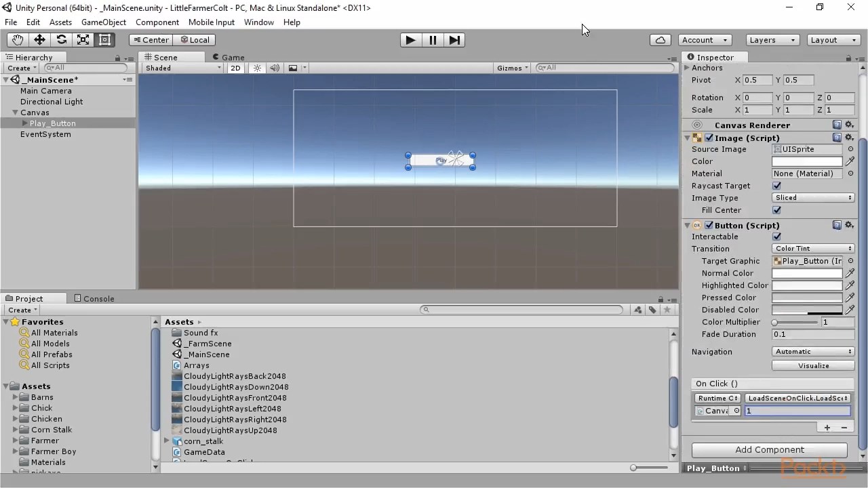Open Canvas Renderer gear settings
868x488 pixels.
tap(848, 125)
